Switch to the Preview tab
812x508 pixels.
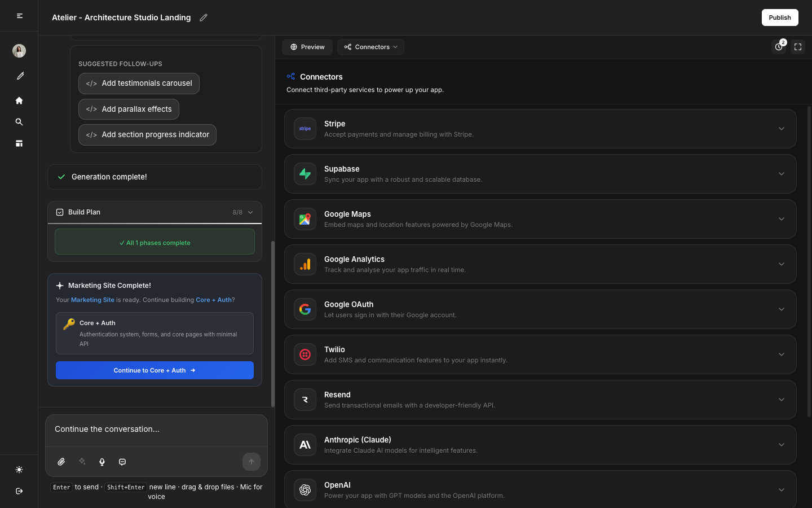(x=307, y=47)
